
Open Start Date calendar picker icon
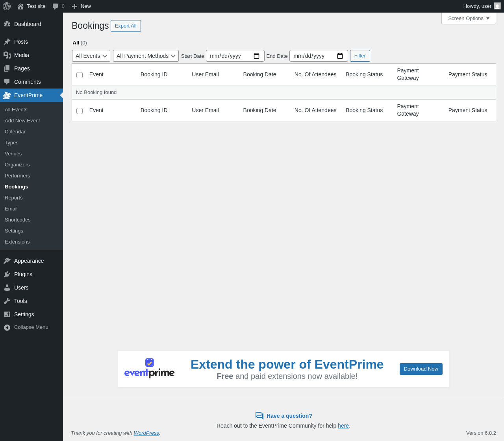(x=256, y=56)
